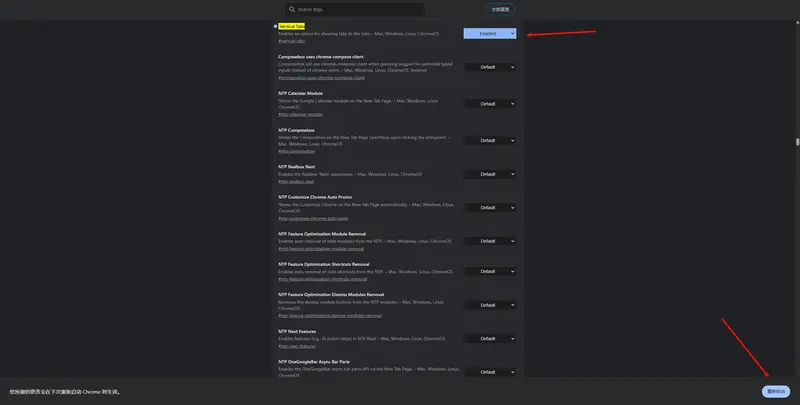Click the magnifier icon in search box
The image size is (800, 405).
pyautogui.click(x=292, y=9)
